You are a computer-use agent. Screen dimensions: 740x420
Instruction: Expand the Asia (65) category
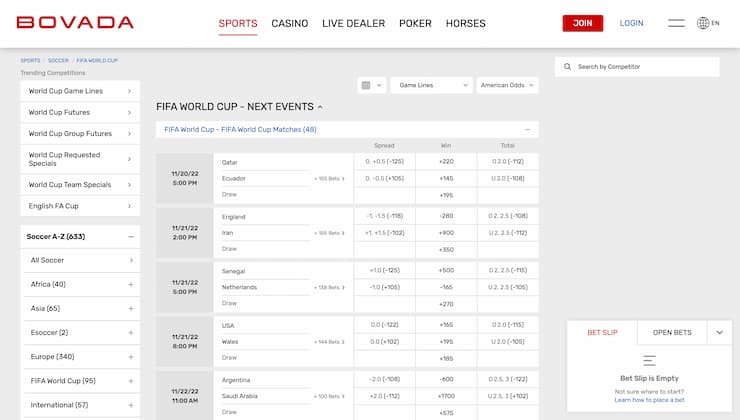(131, 309)
